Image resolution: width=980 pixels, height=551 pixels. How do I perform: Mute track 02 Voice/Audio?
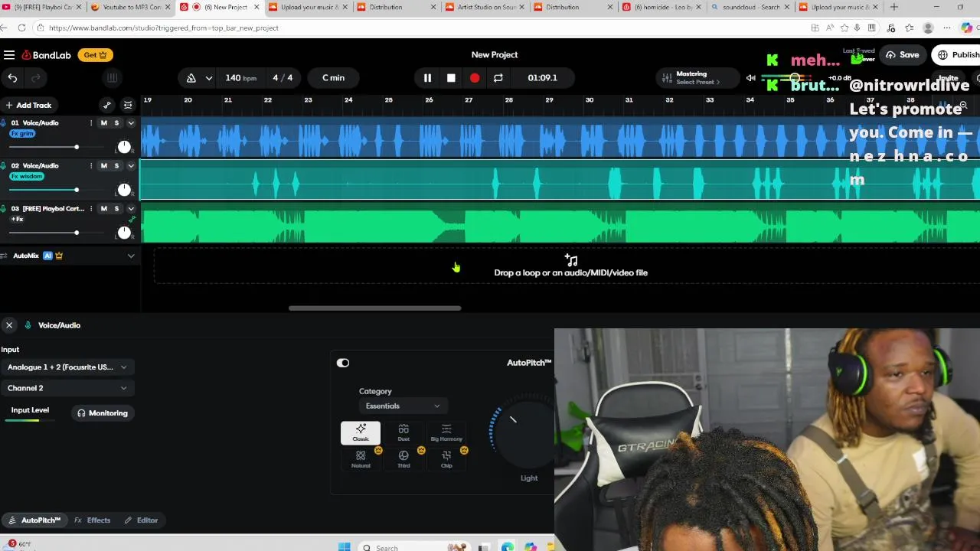tap(104, 166)
